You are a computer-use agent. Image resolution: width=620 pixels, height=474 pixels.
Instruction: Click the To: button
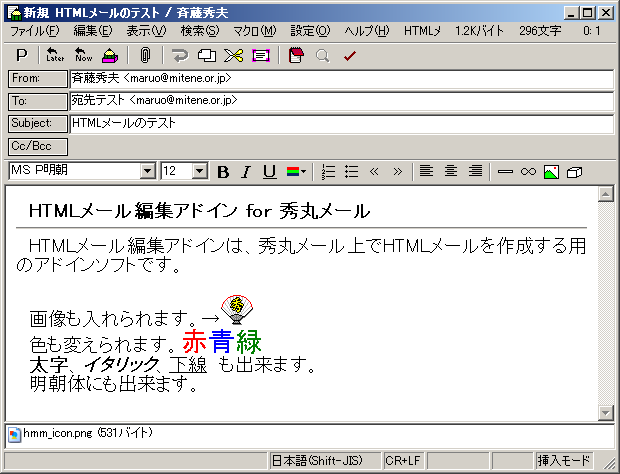pos(38,101)
